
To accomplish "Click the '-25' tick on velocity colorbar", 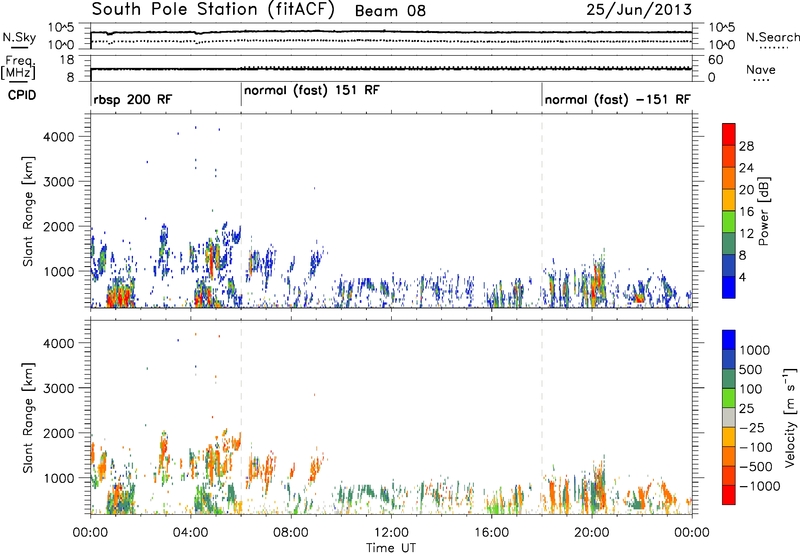I will pos(753,427).
